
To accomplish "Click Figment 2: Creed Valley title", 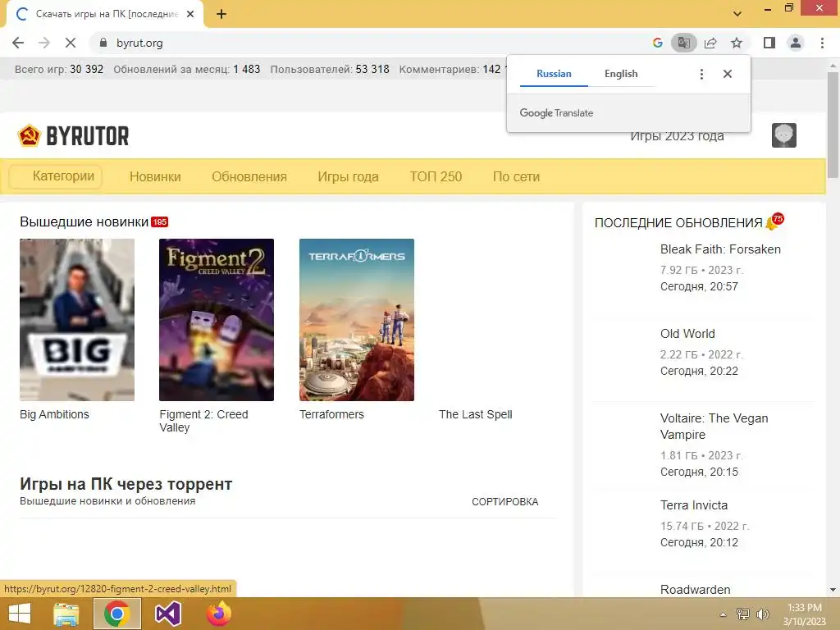I will pyautogui.click(x=203, y=421).
